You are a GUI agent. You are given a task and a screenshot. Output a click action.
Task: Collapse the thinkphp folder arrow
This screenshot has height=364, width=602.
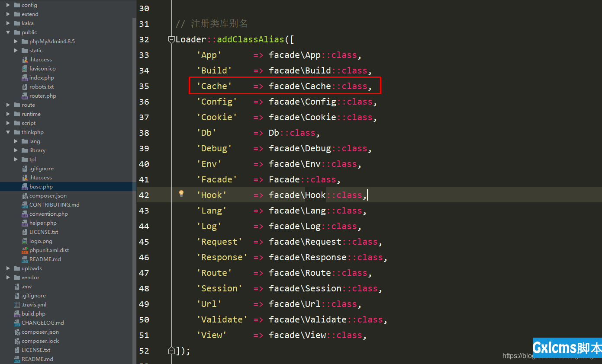click(8, 132)
